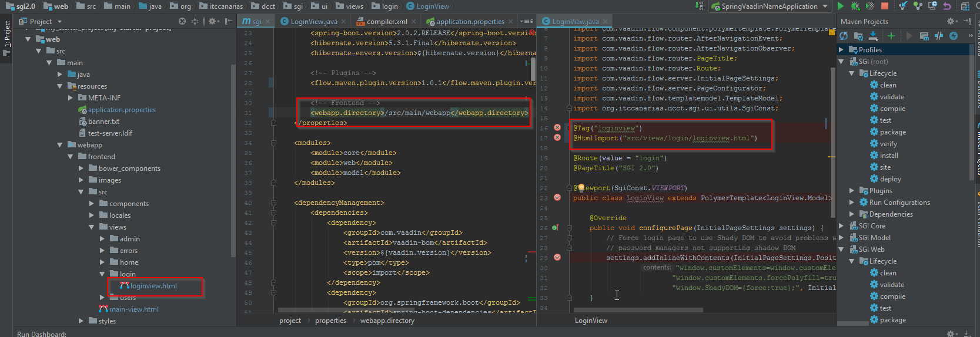Close the compiler.xml tab
The image size is (980, 337).
pos(413,22)
